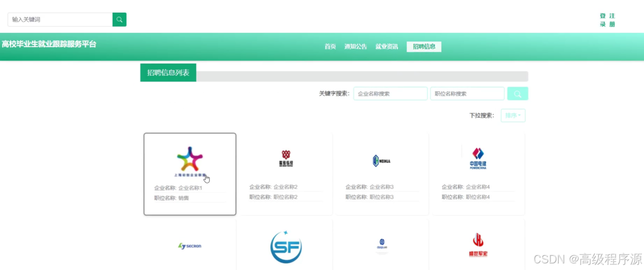Go to the 首页 menu item
This screenshot has width=644, height=270.
(x=330, y=47)
